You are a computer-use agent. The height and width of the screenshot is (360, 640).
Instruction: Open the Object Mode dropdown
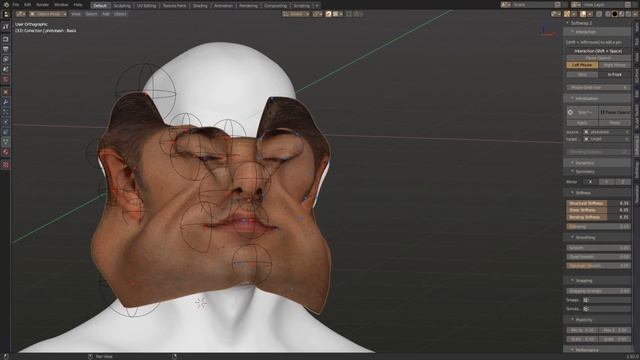tap(48, 14)
